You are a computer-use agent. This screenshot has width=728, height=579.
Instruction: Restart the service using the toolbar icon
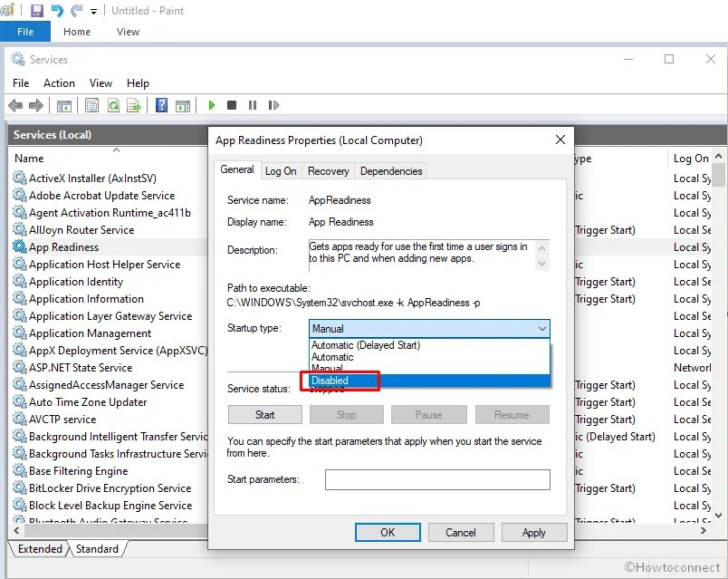pyautogui.click(x=275, y=105)
